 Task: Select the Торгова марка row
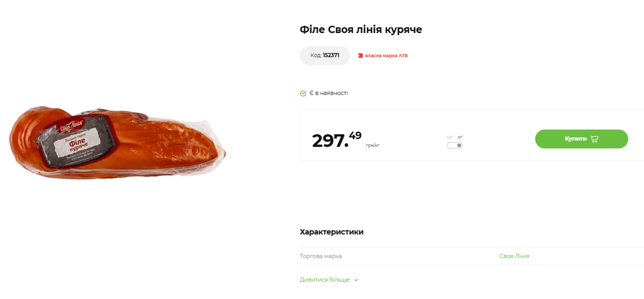(x=321, y=256)
